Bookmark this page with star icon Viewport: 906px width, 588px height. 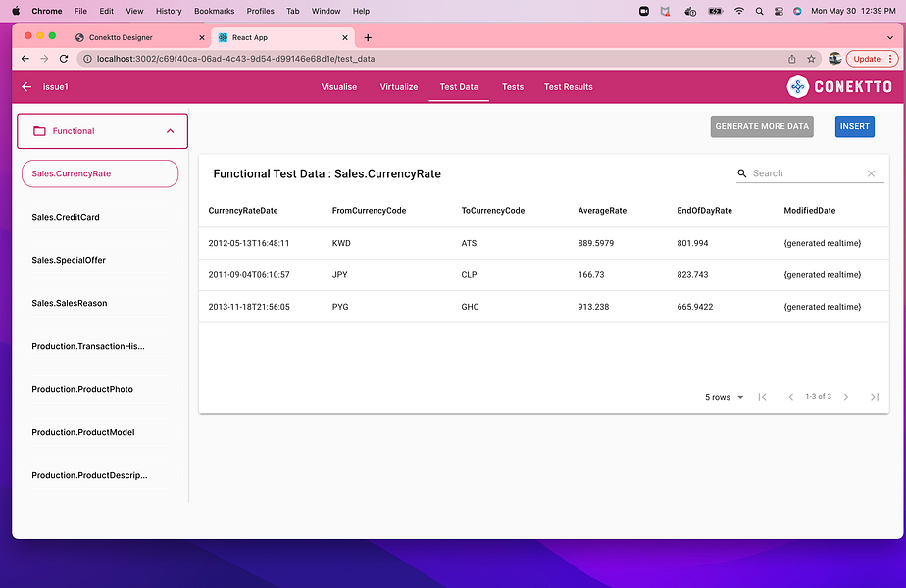(x=811, y=59)
